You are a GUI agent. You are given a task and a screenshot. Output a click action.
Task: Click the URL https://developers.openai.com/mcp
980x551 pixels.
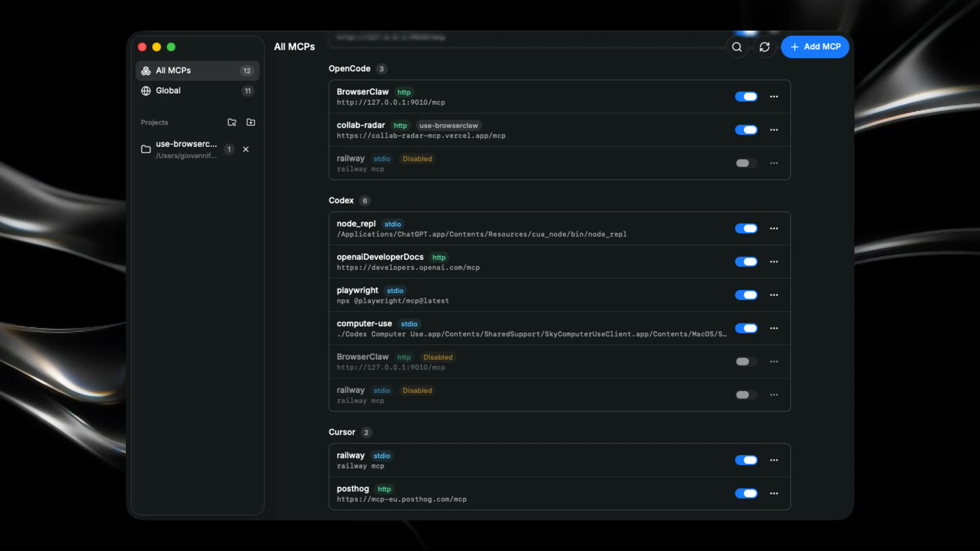408,268
